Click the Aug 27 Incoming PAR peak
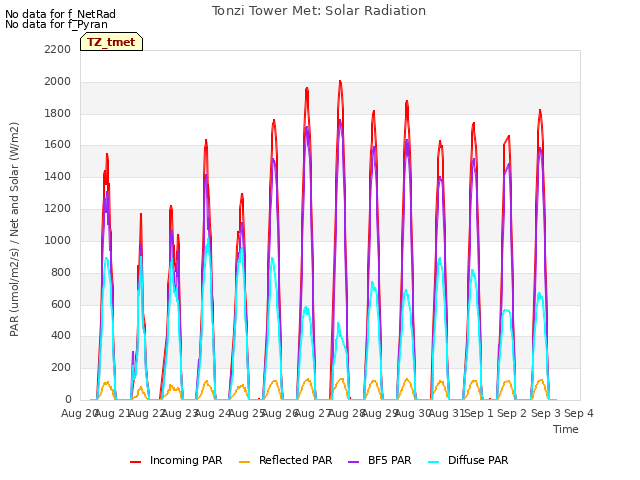This screenshot has width=640, height=480. click(307, 89)
